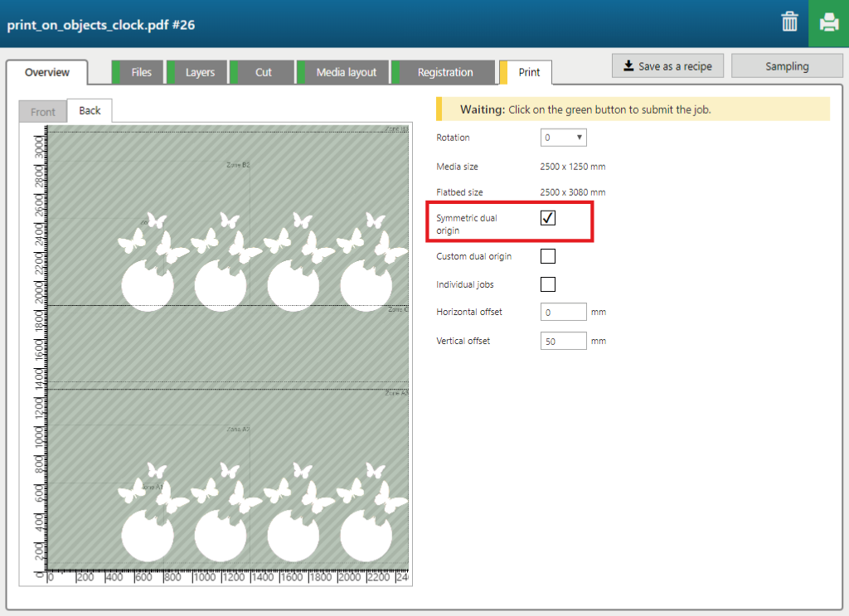Click the green printer submit icon
This screenshot has height=616, width=849.
[828, 23]
